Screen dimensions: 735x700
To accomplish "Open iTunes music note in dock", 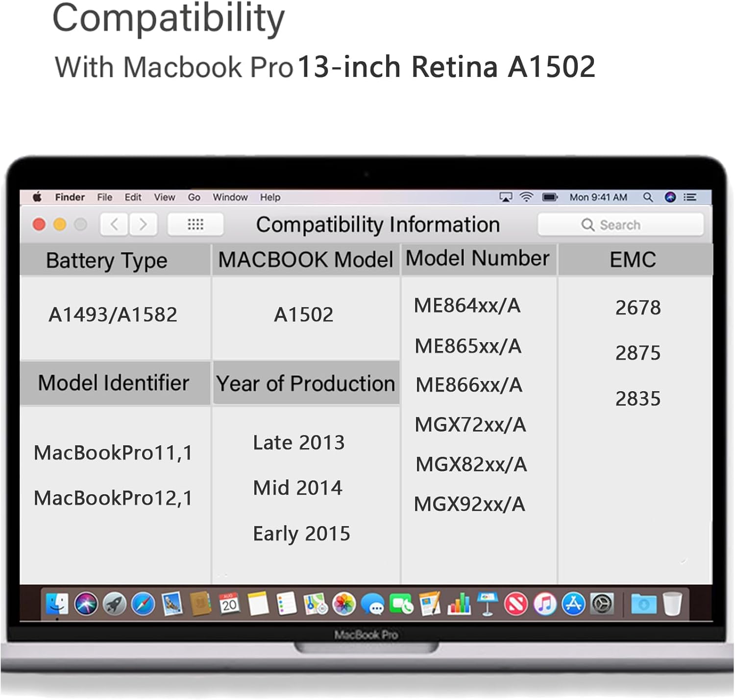I will (x=545, y=604).
